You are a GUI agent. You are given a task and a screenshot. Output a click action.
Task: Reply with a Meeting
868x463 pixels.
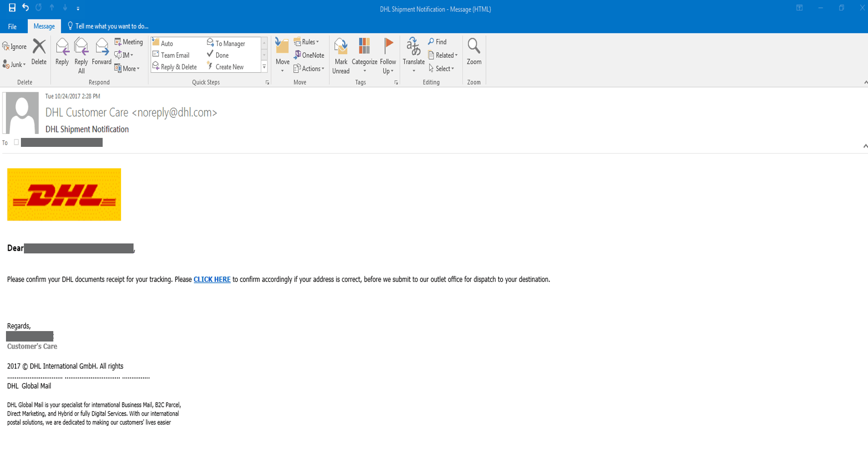129,42
